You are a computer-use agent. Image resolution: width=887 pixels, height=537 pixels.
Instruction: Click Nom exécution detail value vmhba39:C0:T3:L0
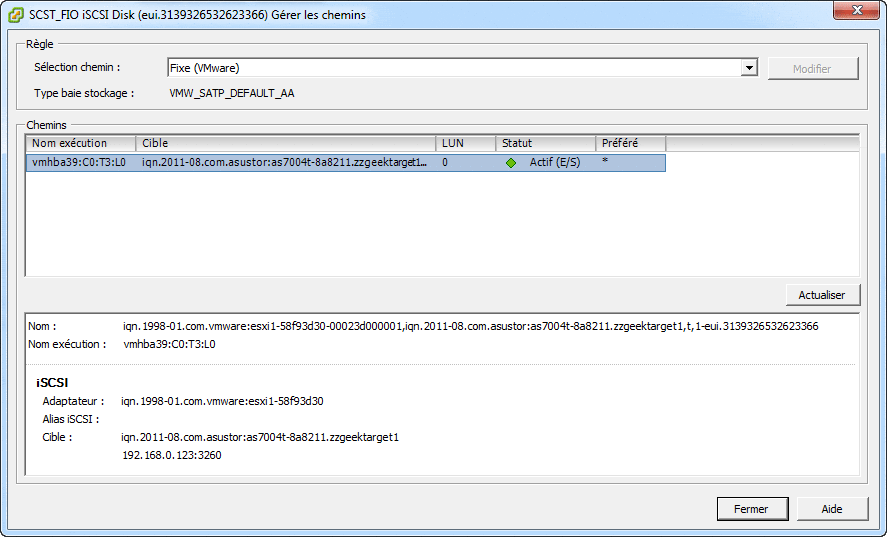169,344
